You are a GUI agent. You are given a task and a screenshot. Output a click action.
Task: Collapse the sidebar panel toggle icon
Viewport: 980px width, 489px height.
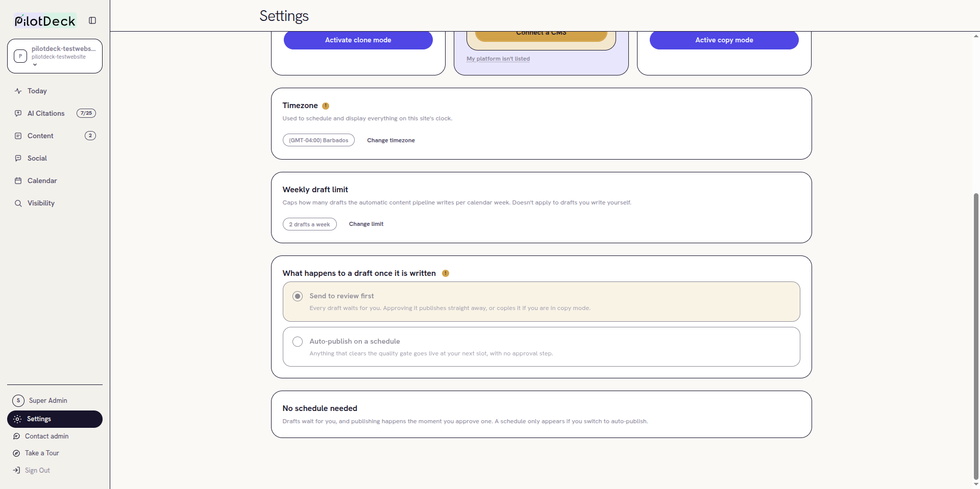(x=92, y=20)
